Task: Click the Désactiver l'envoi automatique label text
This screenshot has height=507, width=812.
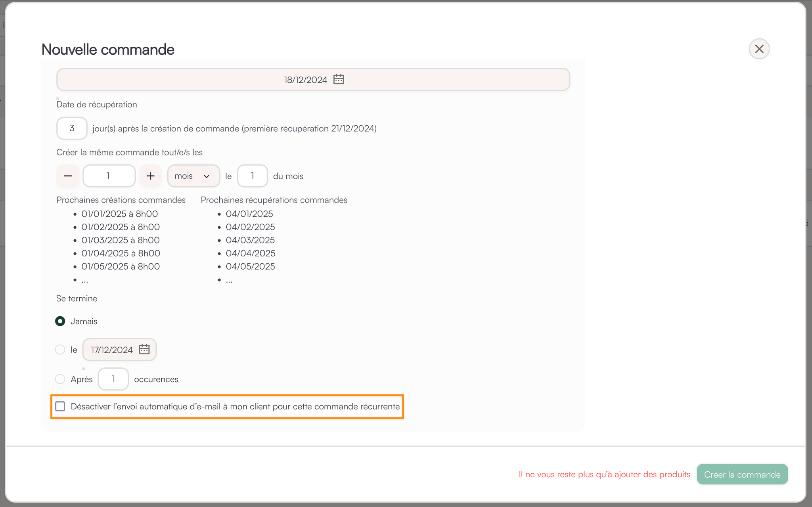Action: [235, 406]
